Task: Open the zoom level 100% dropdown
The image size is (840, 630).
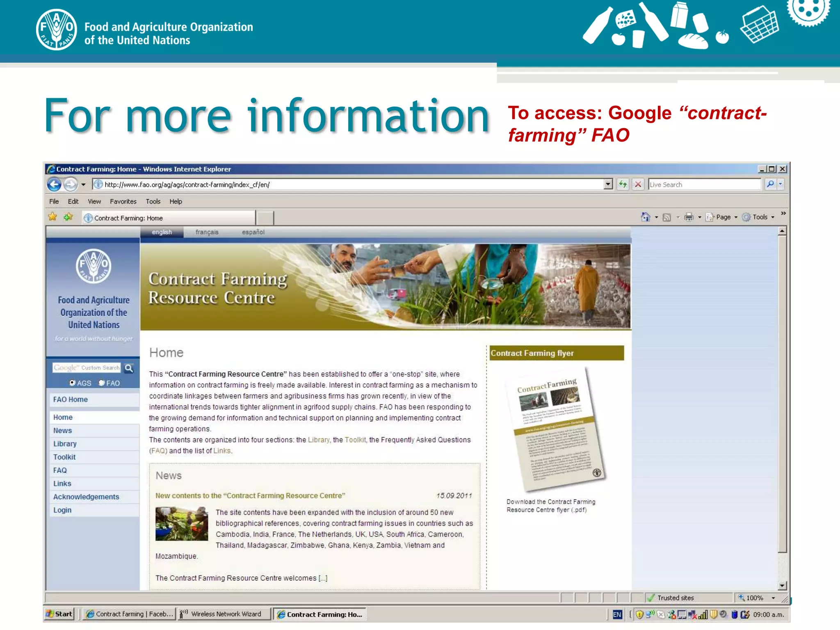Action: [773, 598]
